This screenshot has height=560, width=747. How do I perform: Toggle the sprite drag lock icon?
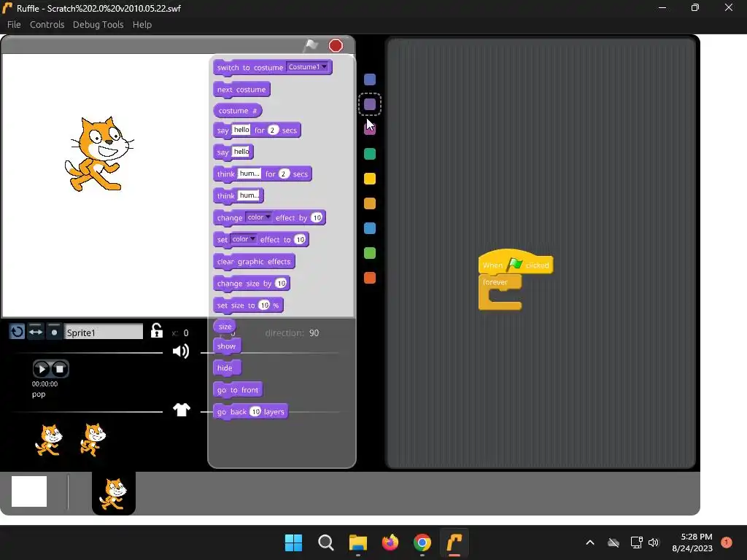[x=156, y=330]
